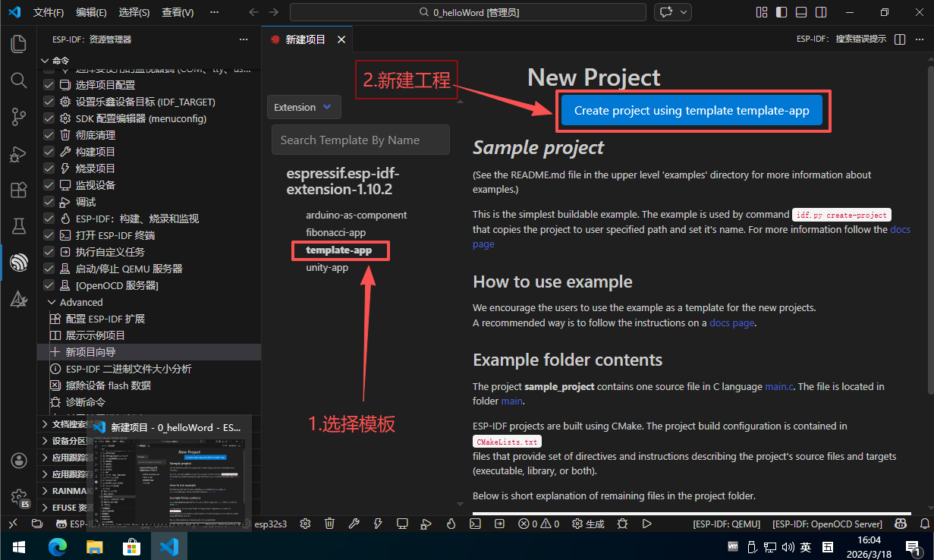Click SDK config gear in status bar
The height and width of the screenshot is (560, 934).
click(x=305, y=524)
